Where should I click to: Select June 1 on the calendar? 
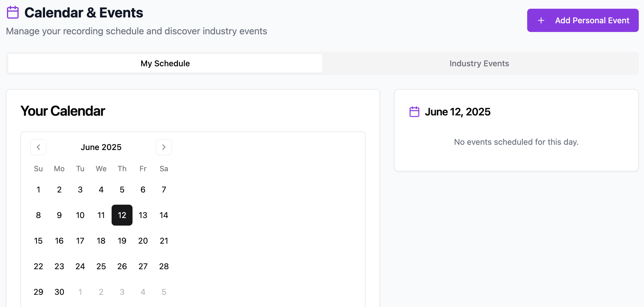38,190
